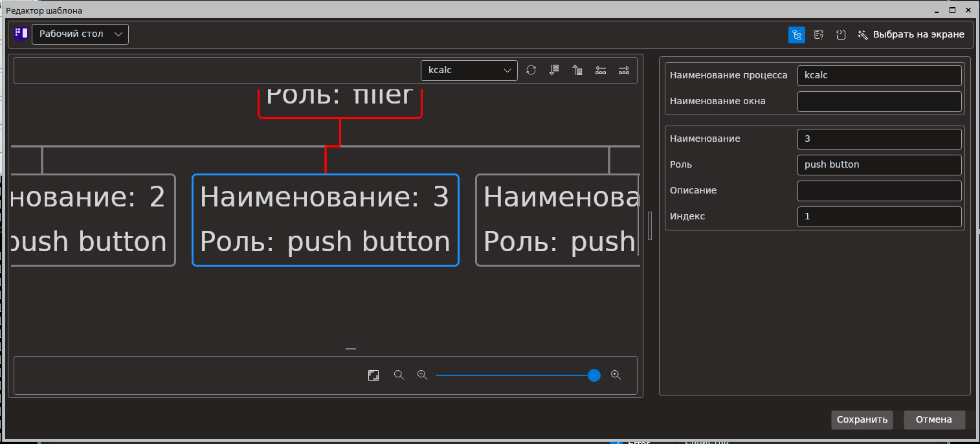Zoom in with the plus magnifier
This screenshot has height=444, width=980.
(616, 375)
